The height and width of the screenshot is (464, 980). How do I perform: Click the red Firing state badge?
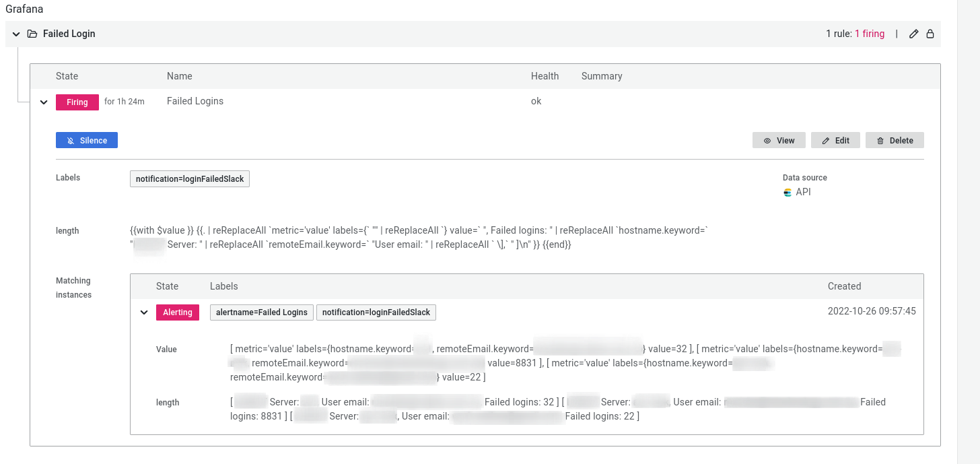point(77,102)
